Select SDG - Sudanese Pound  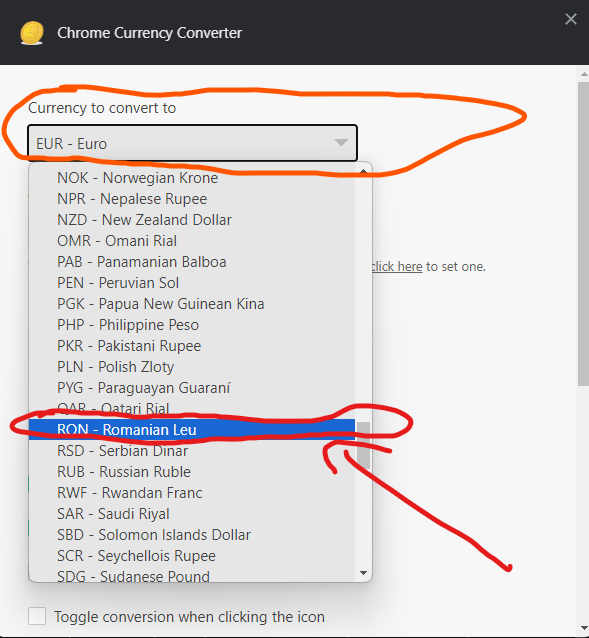[192, 575]
